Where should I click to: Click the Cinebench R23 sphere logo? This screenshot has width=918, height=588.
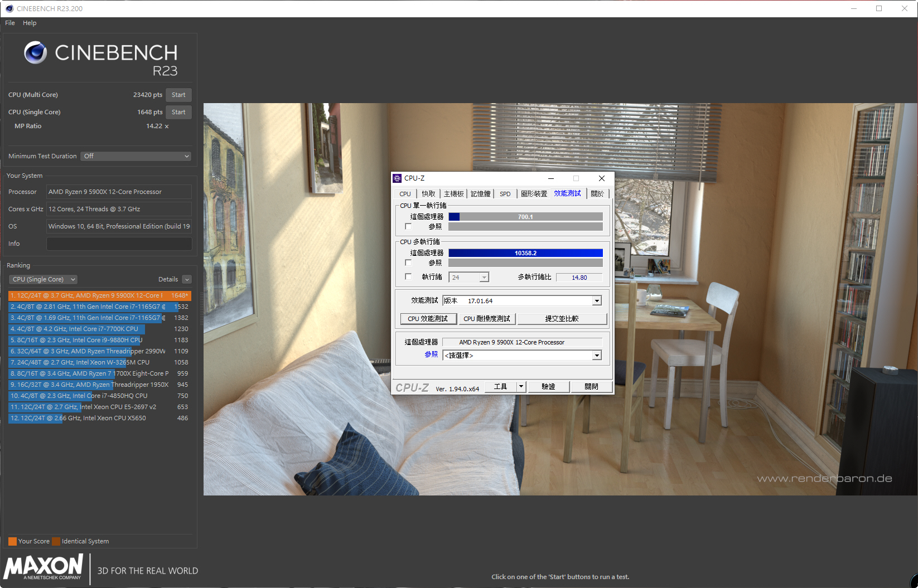(x=35, y=52)
